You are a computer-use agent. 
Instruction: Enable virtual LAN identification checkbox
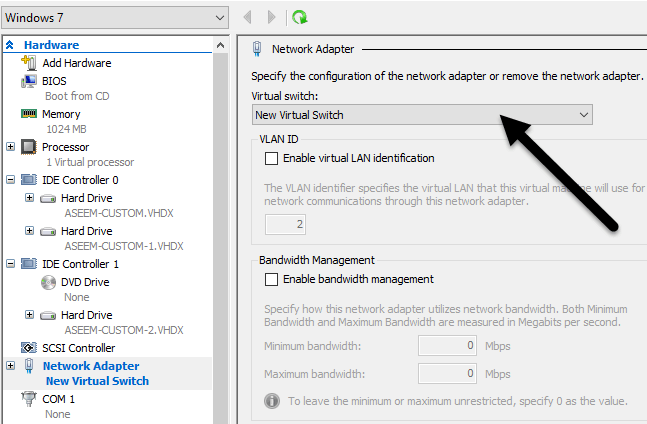tap(271, 158)
